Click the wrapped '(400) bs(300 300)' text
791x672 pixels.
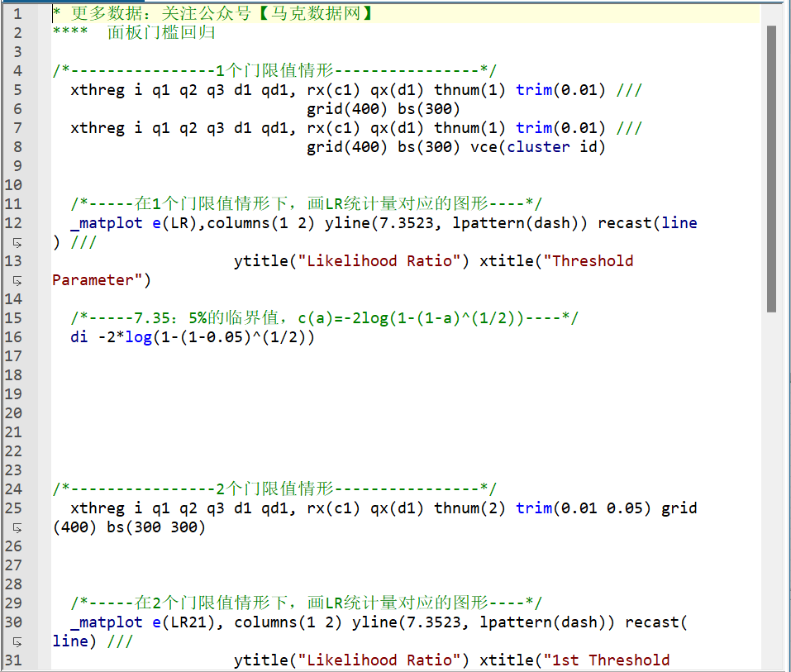[129, 527]
